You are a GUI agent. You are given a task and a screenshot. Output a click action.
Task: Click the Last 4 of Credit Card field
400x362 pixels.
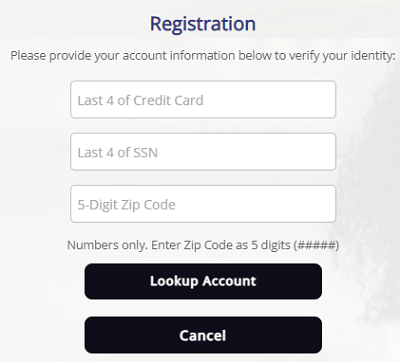pos(203,99)
